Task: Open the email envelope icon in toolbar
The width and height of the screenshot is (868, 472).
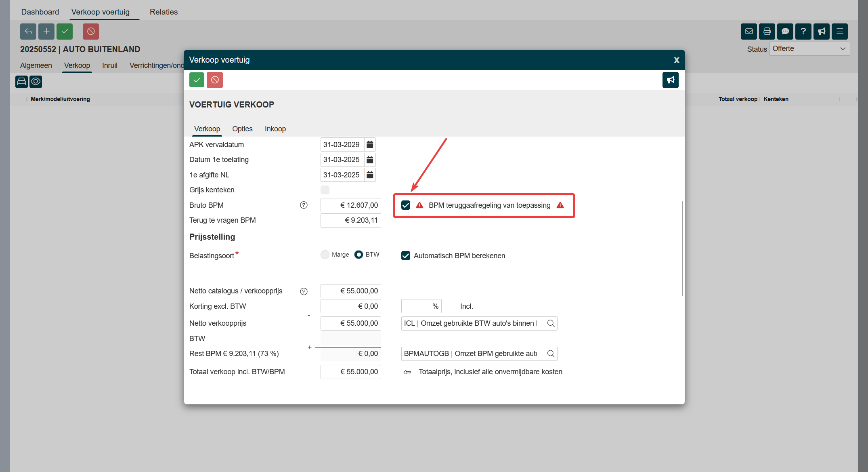Action: pyautogui.click(x=749, y=32)
